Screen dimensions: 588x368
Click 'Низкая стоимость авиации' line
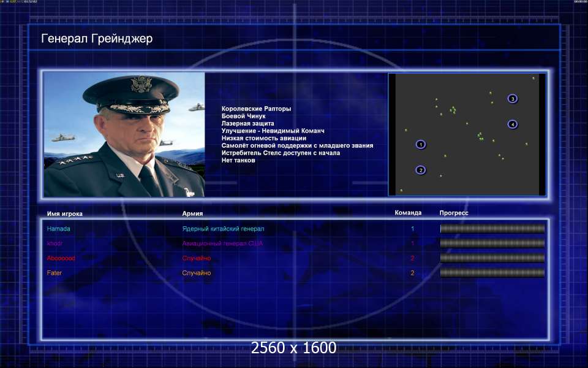(263, 138)
